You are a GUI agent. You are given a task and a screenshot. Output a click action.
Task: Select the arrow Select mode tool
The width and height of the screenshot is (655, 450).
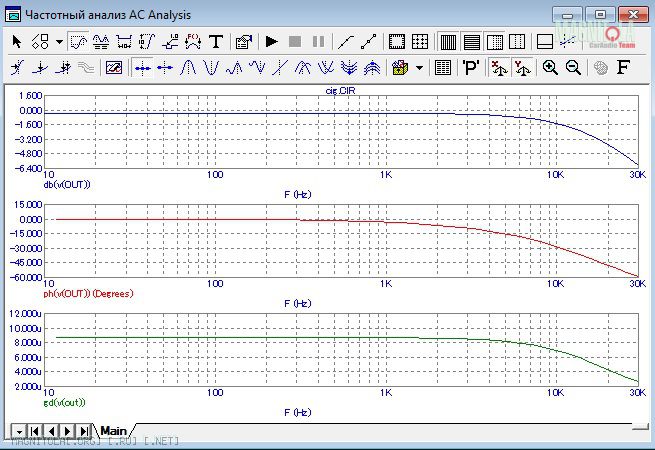(x=17, y=42)
